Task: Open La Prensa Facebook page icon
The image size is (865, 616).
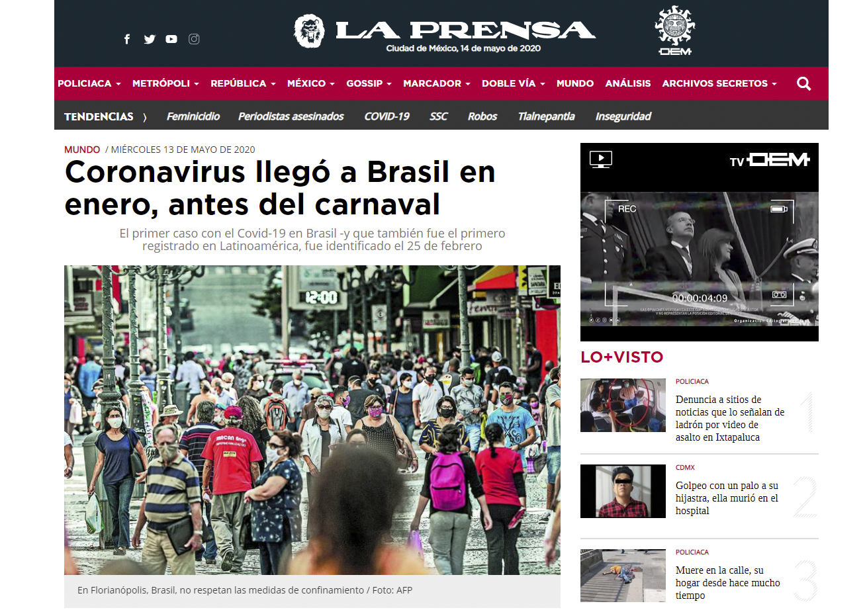Action: (127, 39)
